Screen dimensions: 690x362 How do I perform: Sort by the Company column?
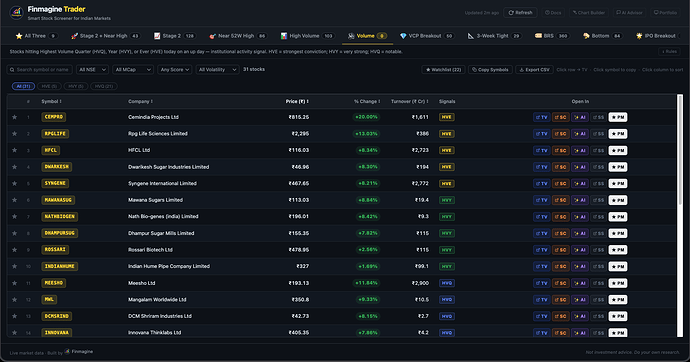(x=140, y=102)
